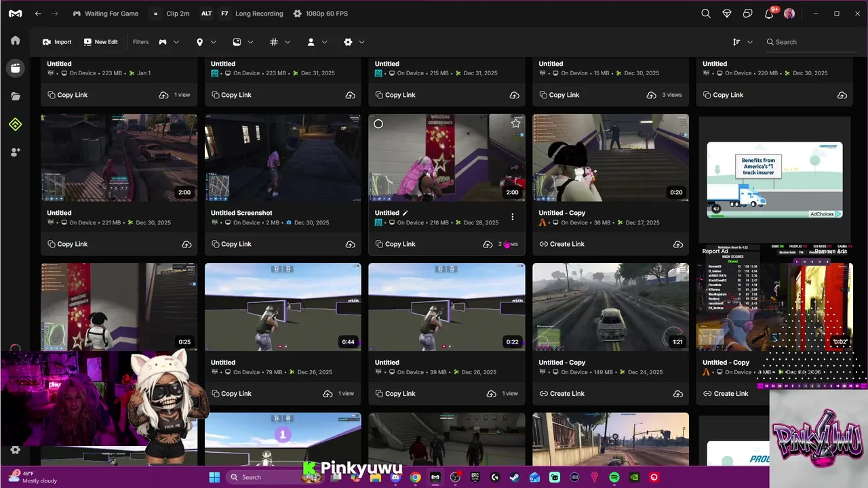Open the Windows Start menu

point(214,477)
